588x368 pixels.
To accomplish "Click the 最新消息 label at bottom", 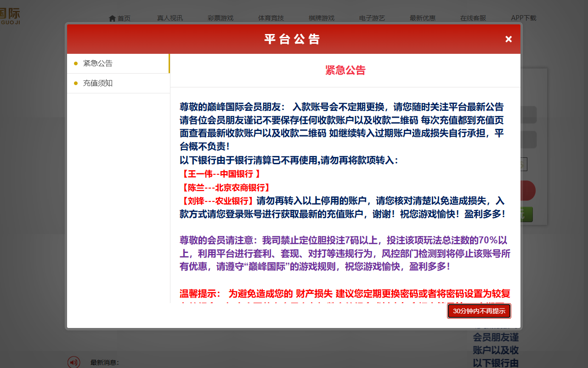I will click(x=105, y=362).
